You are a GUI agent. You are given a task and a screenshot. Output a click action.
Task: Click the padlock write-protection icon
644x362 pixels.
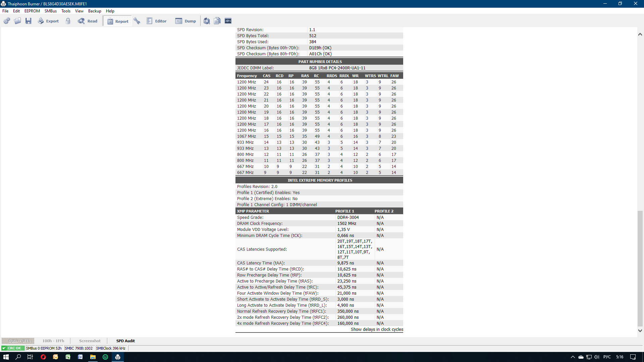68,21
